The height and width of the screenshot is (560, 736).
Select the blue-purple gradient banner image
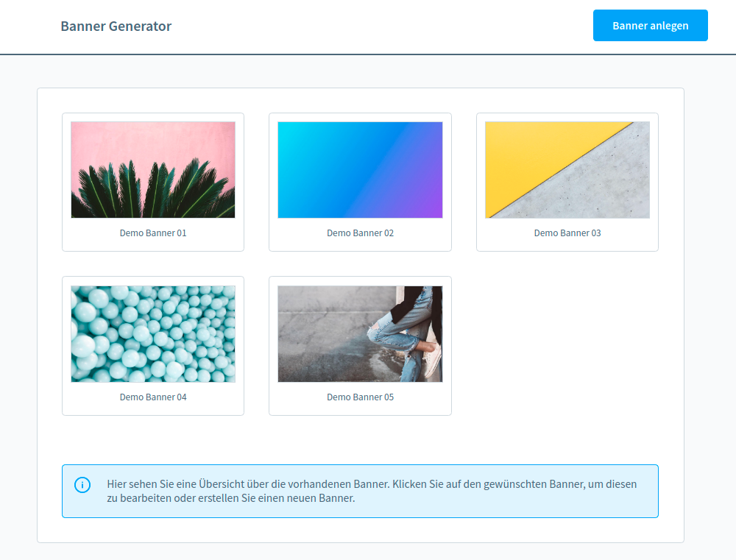point(360,170)
